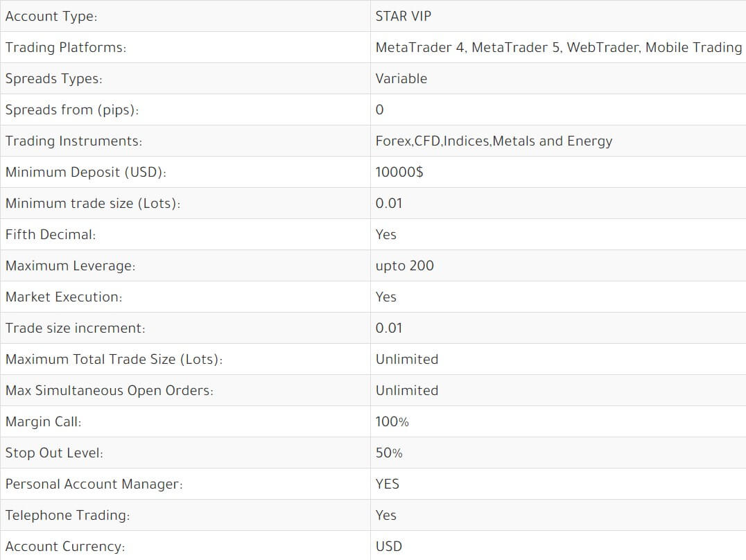Select the Telephone Trading label
746x560 pixels.
(x=67, y=515)
